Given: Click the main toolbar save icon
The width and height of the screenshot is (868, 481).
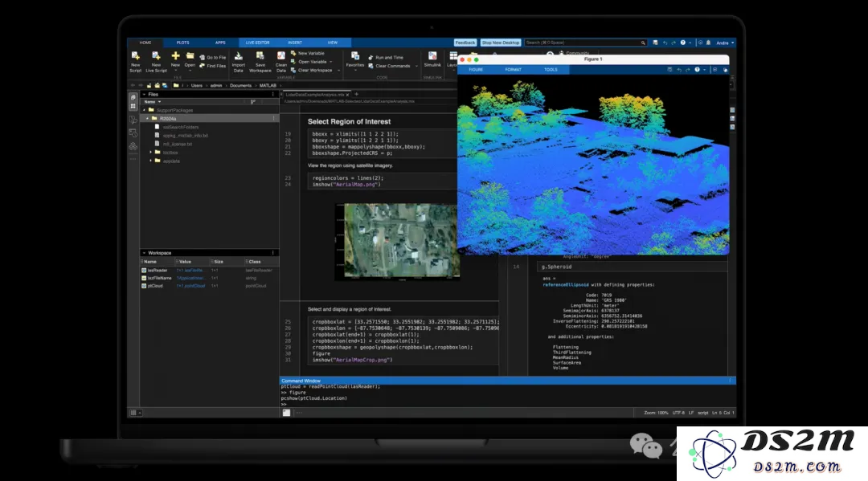Looking at the screenshot, I should pos(656,43).
